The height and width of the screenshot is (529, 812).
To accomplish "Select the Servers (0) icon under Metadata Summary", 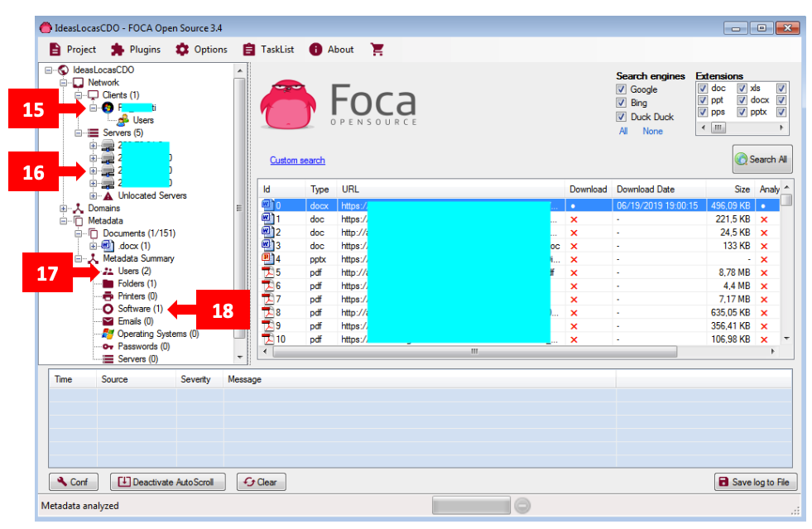I will [x=108, y=359].
